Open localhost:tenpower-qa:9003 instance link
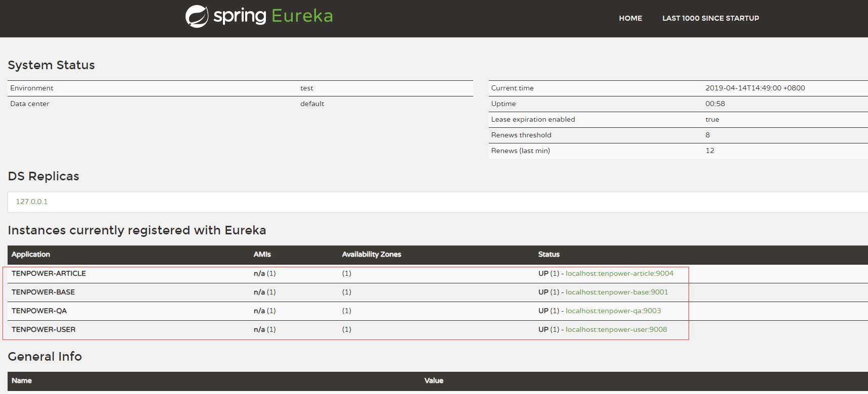This screenshot has height=394, width=868. [x=613, y=311]
